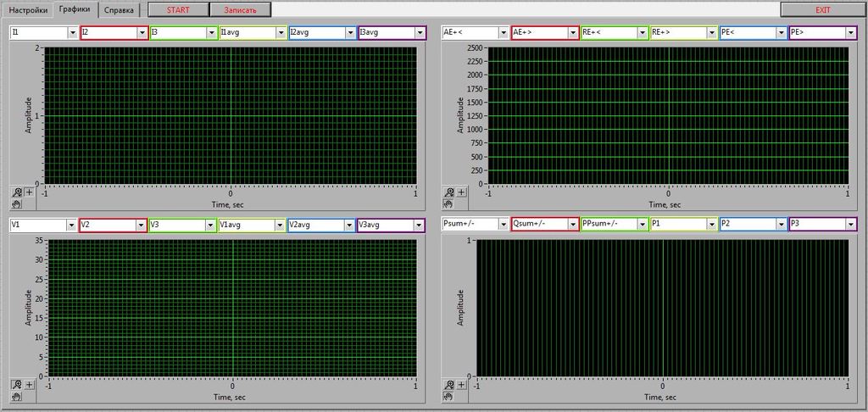This screenshot has width=868, height=412.
Task: Click the 2 maximum on current graph axis
Action: coord(37,47)
